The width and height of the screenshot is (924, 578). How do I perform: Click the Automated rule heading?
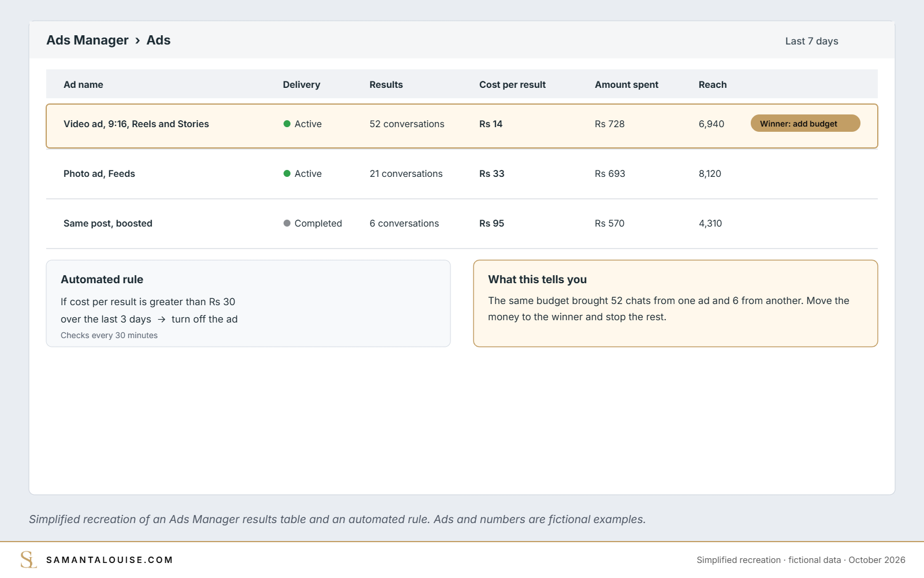[x=102, y=280]
